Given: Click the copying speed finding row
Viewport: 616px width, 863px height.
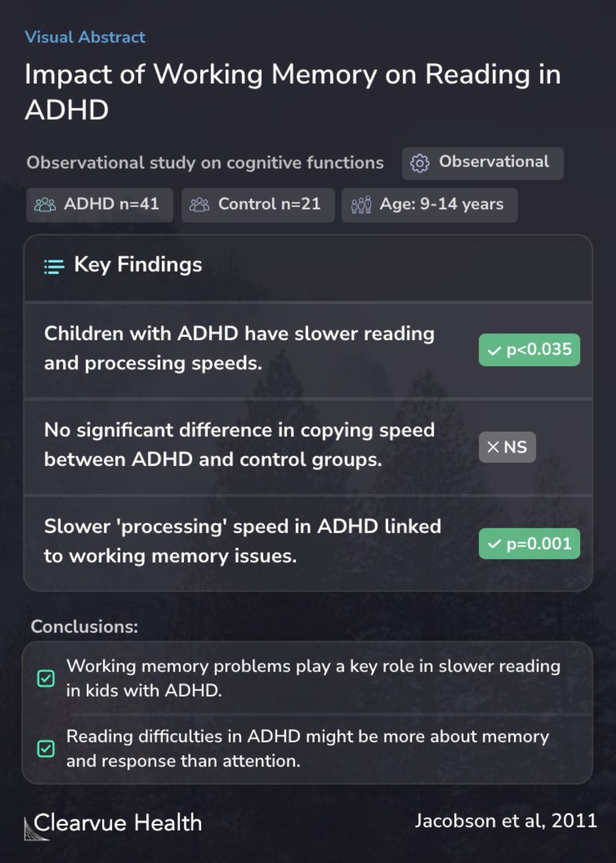Looking at the screenshot, I should click(308, 447).
